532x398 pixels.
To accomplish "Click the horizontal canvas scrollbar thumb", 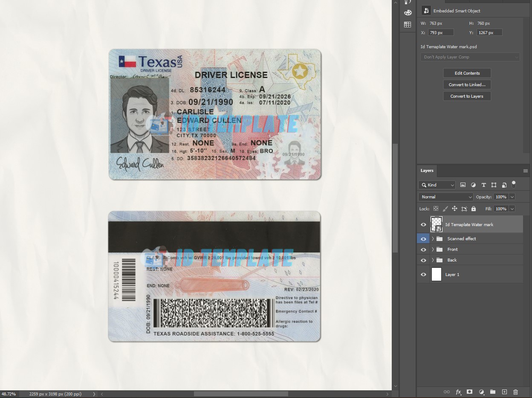I will click(x=241, y=394).
